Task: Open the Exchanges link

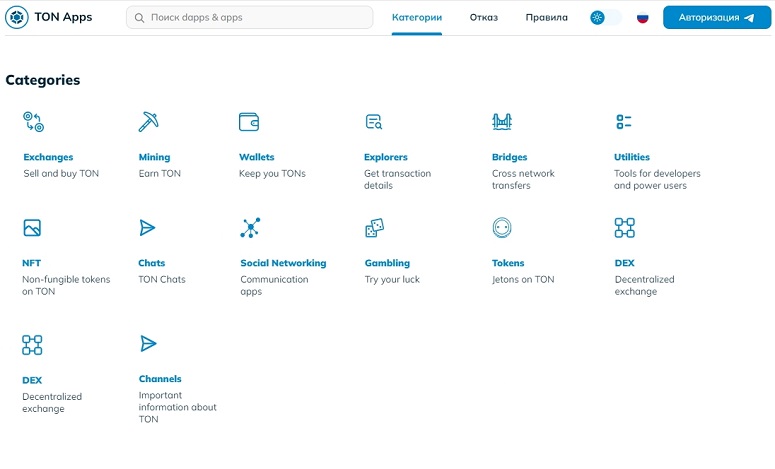Action: [48, 157]
